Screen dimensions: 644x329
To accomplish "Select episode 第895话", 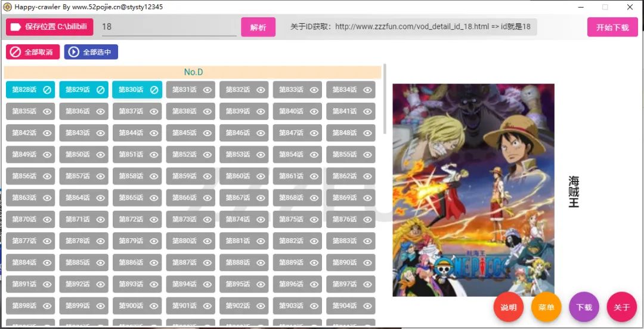I will tap(244, 284).
